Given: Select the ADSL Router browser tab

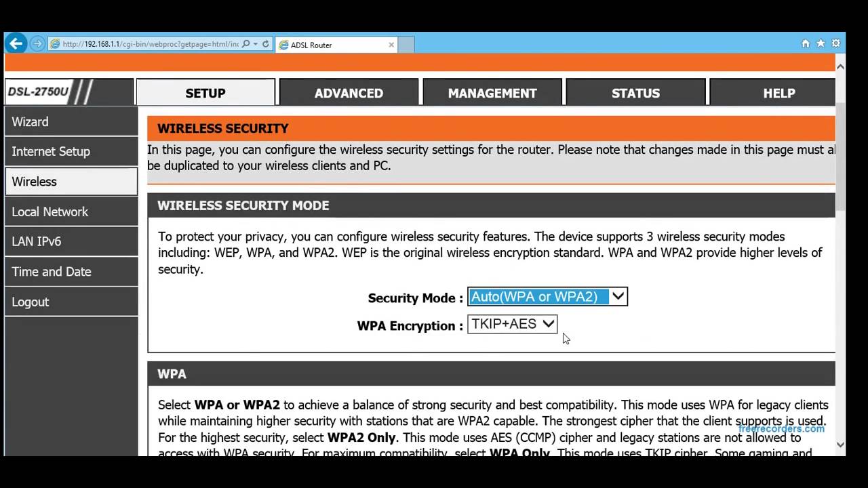Looking at the screenshot, I should tap(336, 45).
